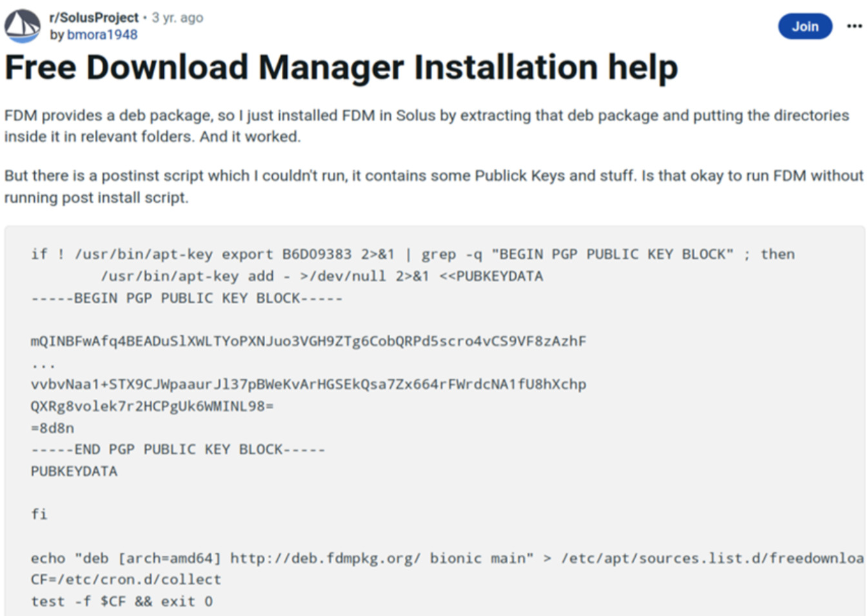Screen dimensions: 868x616
Task: Open the three-dot more options menu
Action: (x=854, y=26)
